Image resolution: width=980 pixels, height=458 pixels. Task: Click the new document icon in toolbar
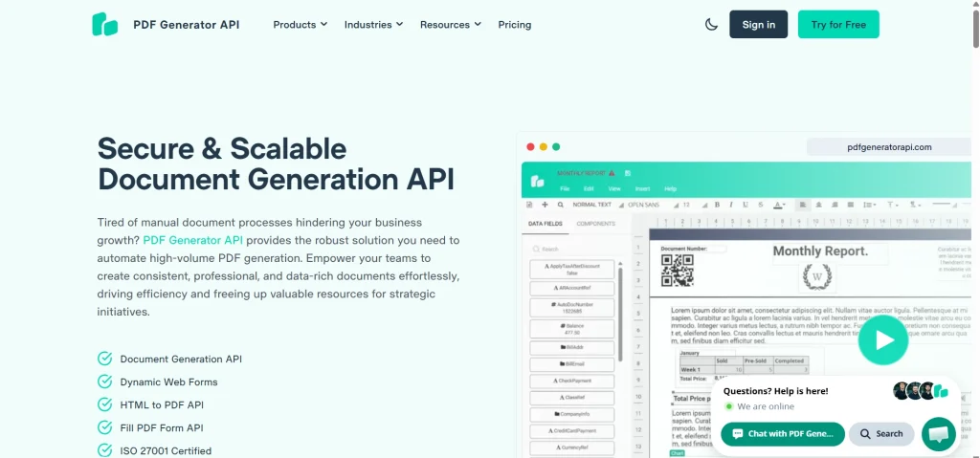529,205
